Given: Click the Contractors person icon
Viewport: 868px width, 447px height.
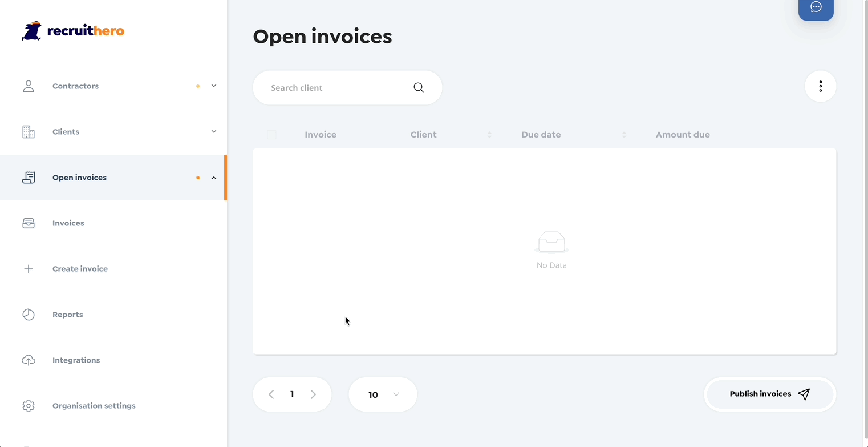Looking at the screenshot, I should [29, 86].
